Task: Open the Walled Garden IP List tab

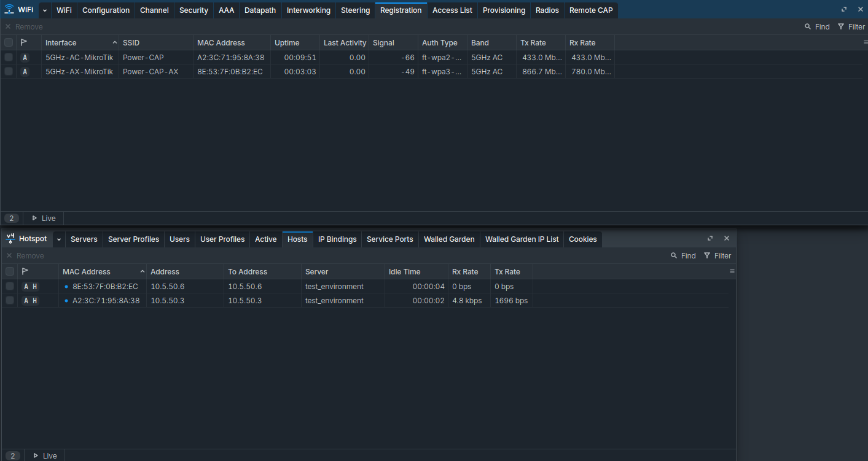Action: pyautogui.click(x=522, y=239)
